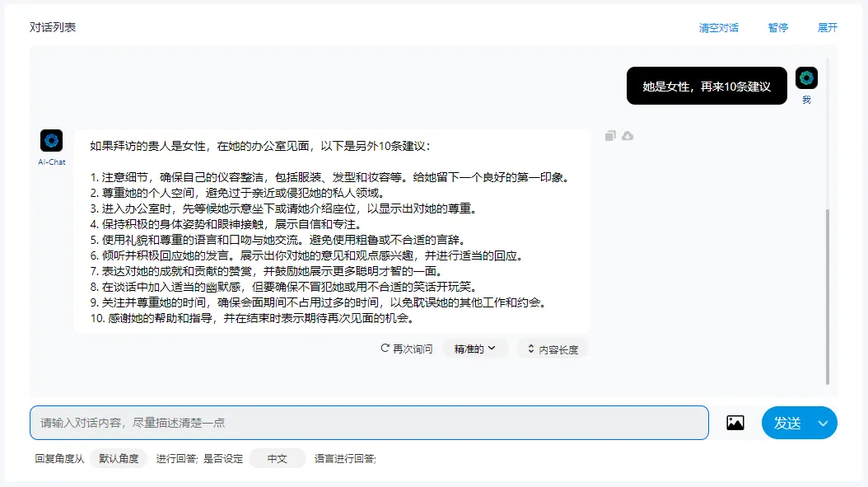Click the conversation vertical scrollbar
The height and width of the screenshot is (487, 868).
tap(827, 297)
